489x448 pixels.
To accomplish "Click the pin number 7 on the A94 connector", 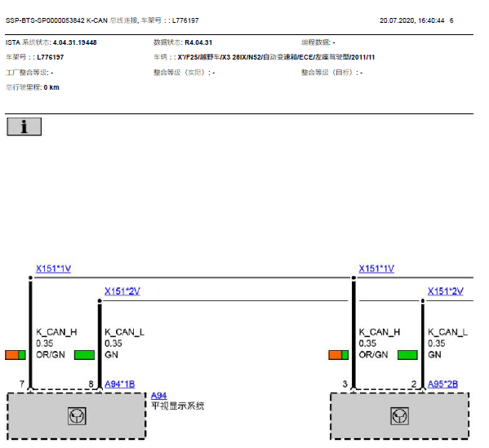I will coord(22,384).
